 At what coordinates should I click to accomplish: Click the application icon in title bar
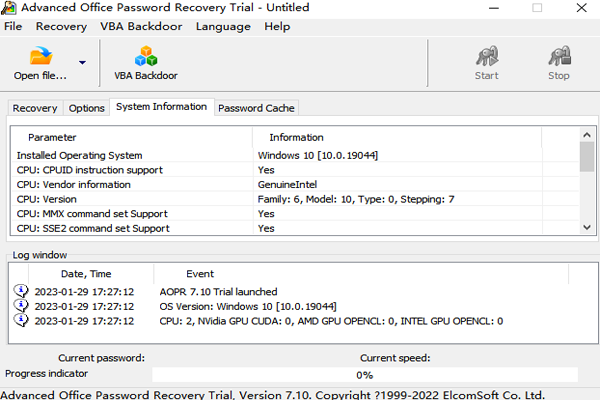8,8
